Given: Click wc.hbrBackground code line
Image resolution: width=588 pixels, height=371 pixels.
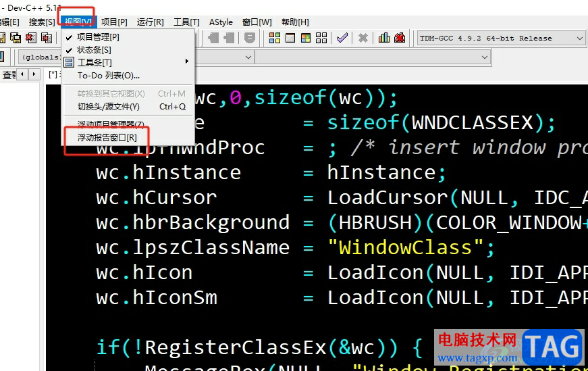Looking at the screenshot, I should [193, 223].
